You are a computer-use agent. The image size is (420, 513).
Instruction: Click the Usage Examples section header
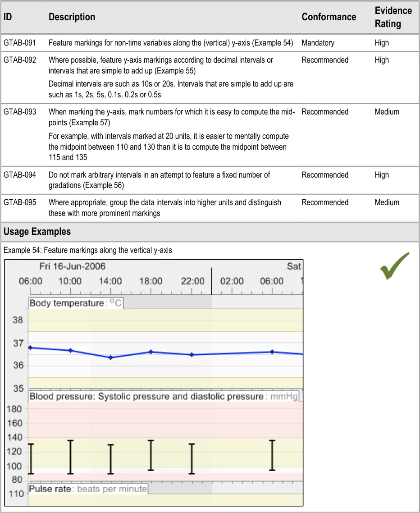[37, 232]
